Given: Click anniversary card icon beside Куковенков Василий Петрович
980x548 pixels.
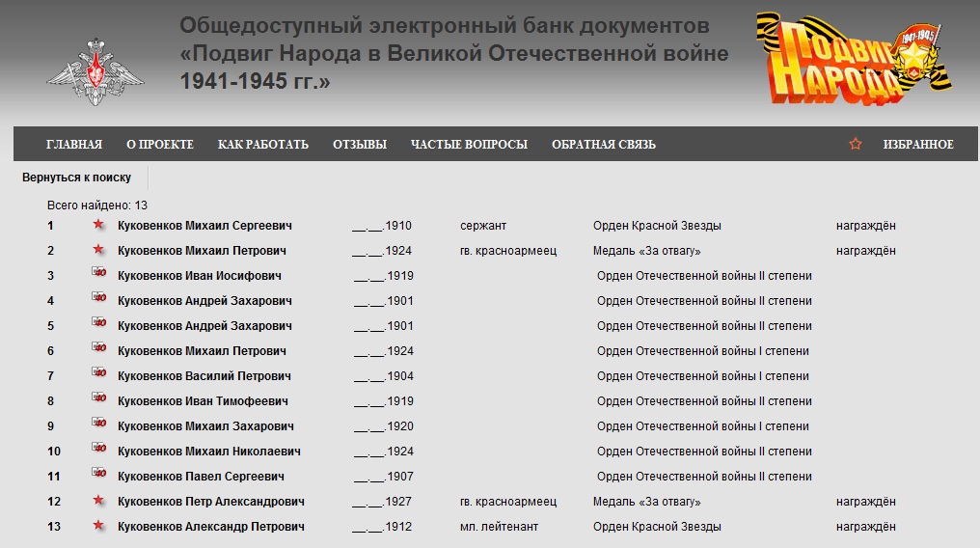Looking at the screenshot, I should pos(97,375).
